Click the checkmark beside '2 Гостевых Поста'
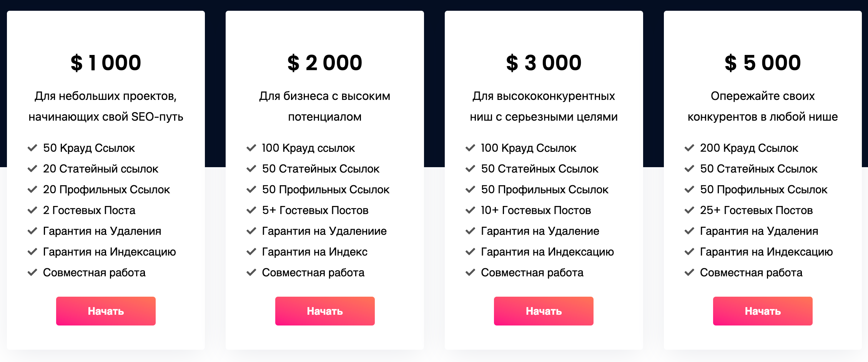This screenshot has width=868, height=362. pos(32,210)
